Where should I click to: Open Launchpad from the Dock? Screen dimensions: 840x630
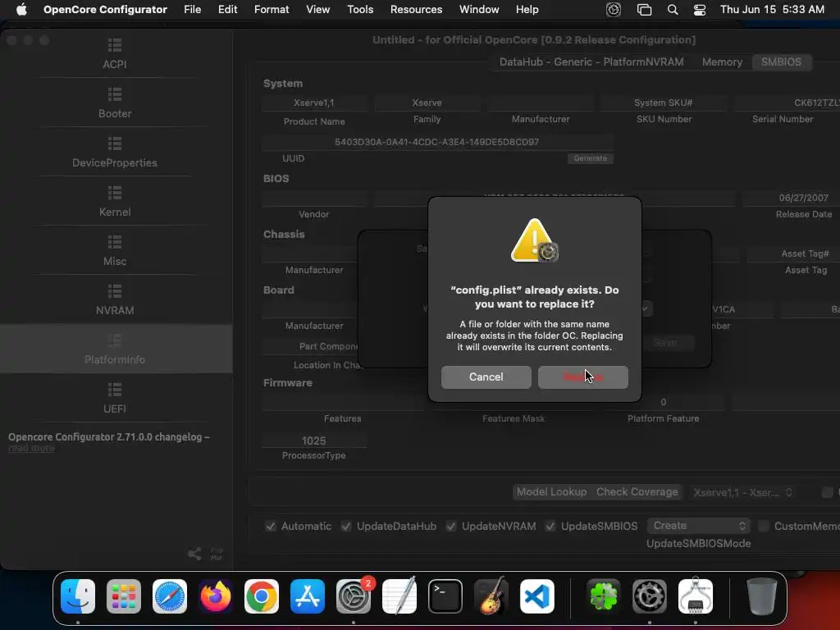[x=124, y=596]
